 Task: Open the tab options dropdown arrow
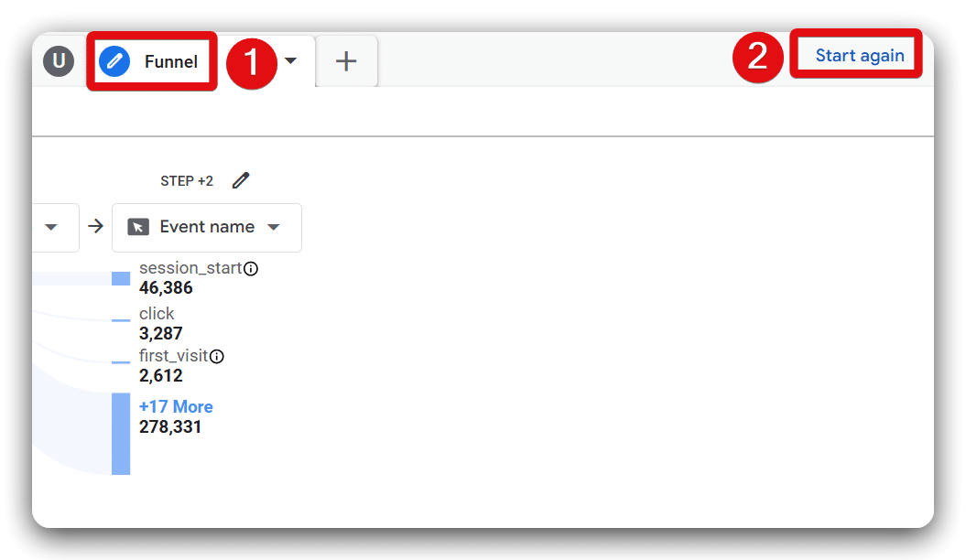(290, 61)
